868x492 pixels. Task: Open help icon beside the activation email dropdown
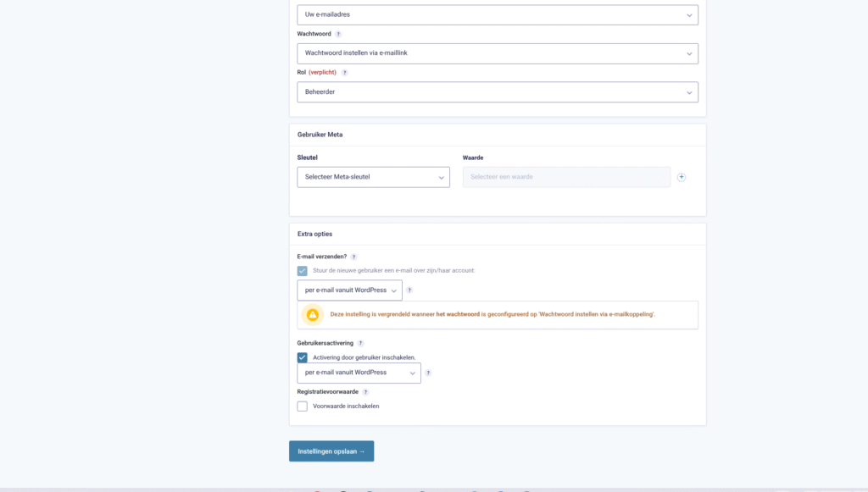pos(428,373)
